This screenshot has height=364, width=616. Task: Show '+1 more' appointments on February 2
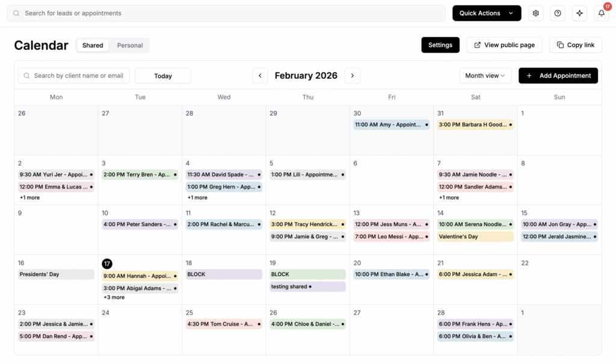[29, 197]
